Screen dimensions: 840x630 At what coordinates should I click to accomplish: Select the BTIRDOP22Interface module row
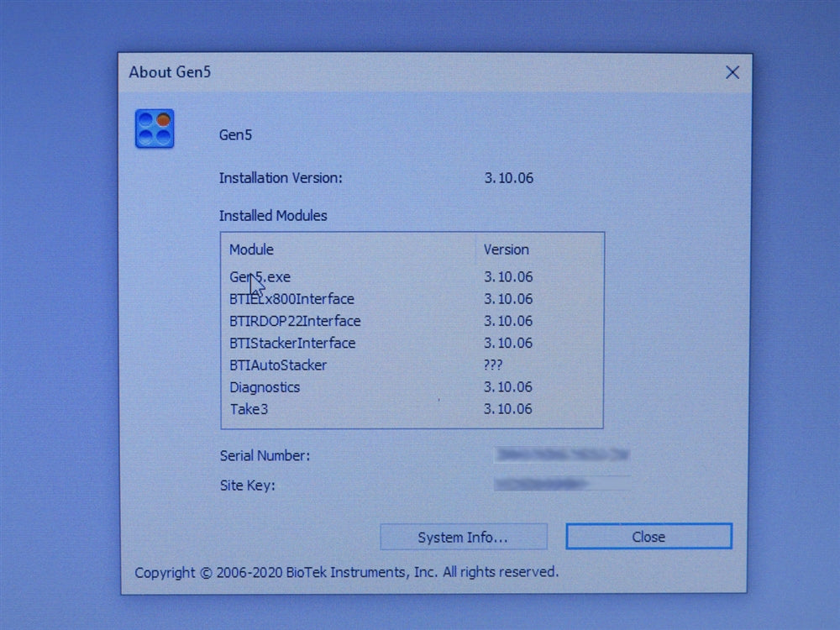(412, 321)
